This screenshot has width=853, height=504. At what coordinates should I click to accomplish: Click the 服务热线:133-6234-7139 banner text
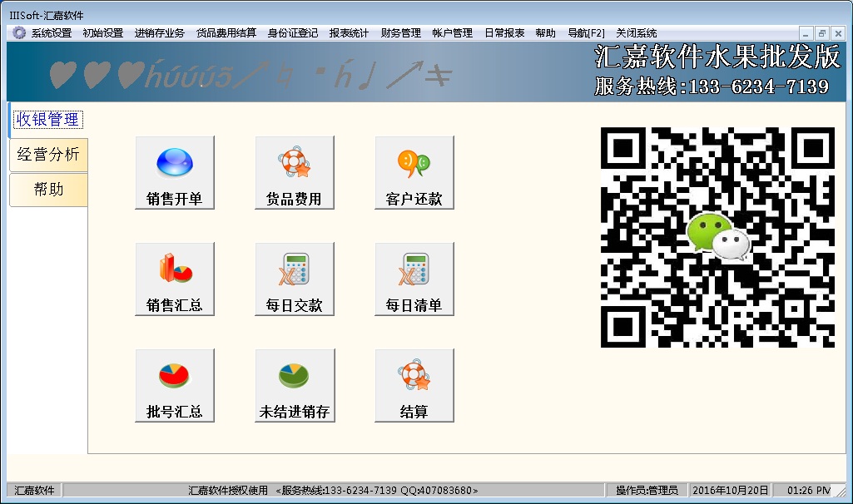pyautogui.click(x=712, y=86)
